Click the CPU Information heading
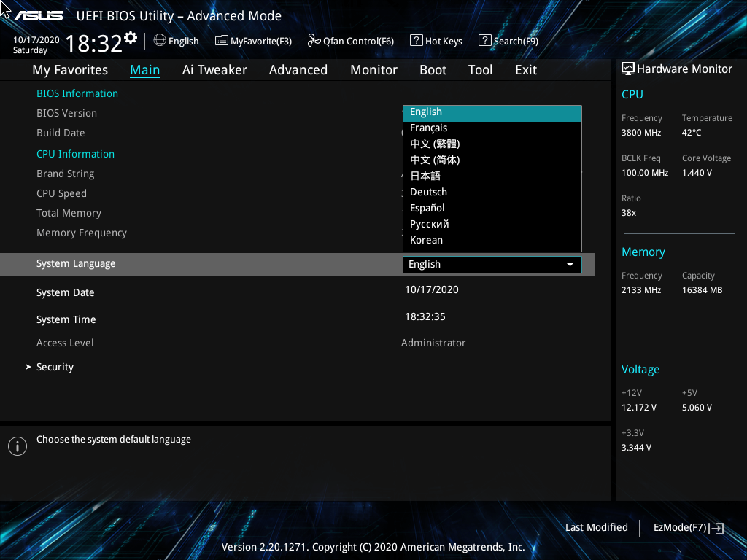 point(75,155)
